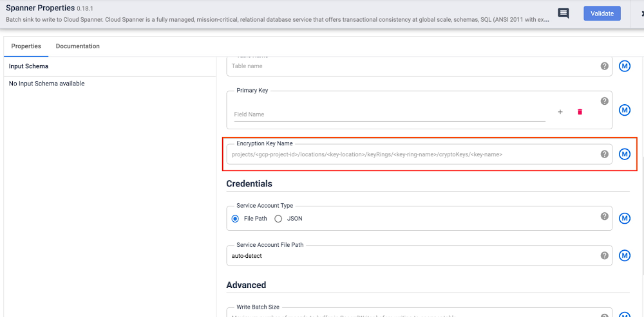Add a Primary Key field row

click(x=560, y=112)
